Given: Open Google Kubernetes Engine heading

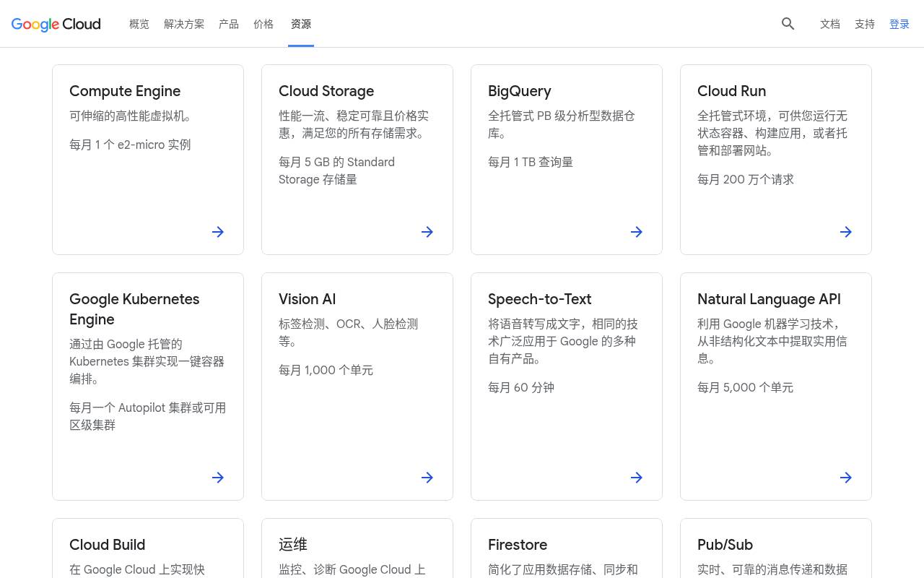Looking at the screenshot, I should coord(134,309).
